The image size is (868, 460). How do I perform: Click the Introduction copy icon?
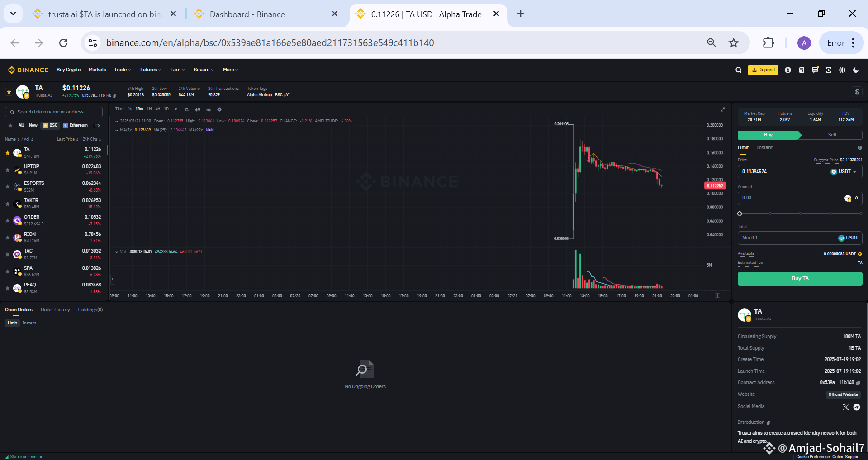coord(768,423)
